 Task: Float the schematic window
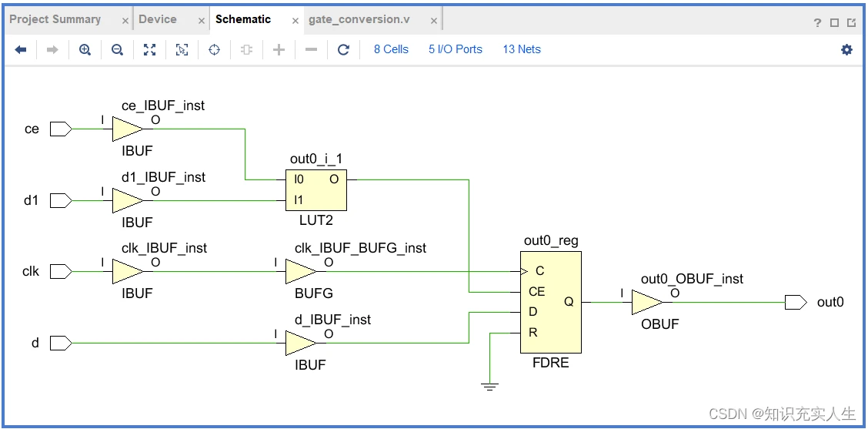tap(851, 22)
